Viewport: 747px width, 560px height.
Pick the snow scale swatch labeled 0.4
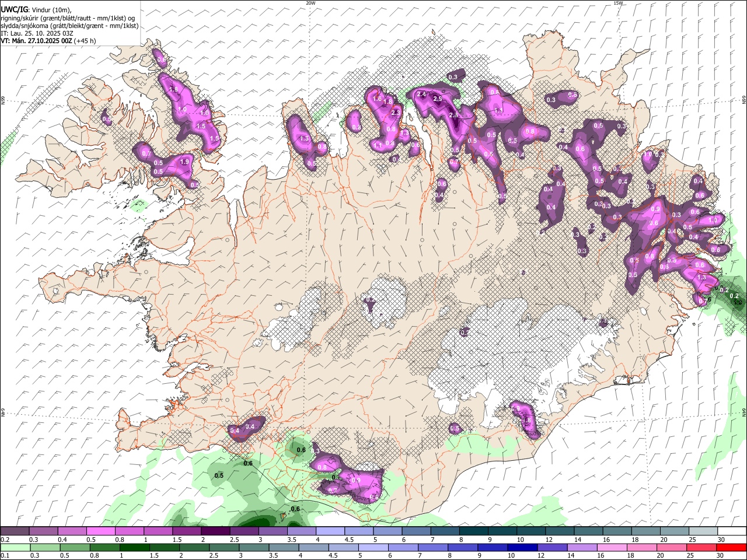tap(72, 531)
